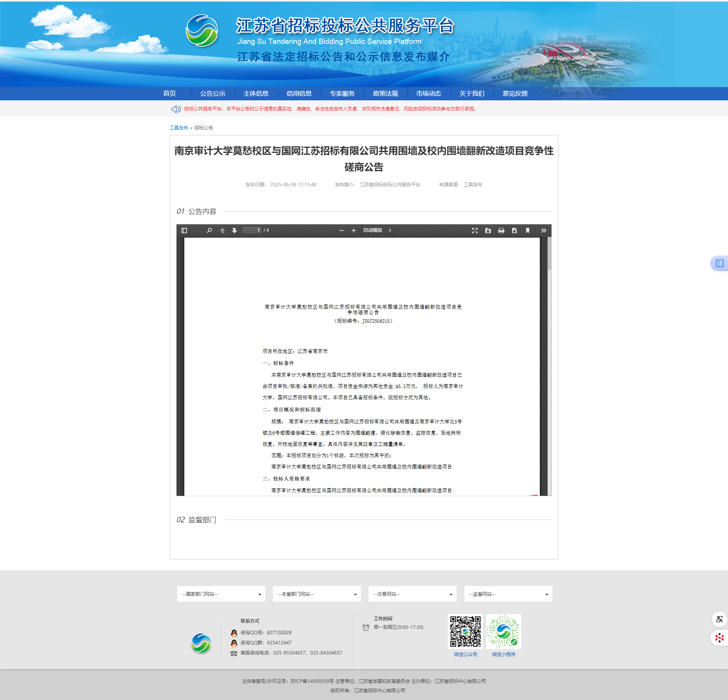Open the 专家服务 navigation item
The width and height of the screenshot is (728, 700).
[342, 93]
